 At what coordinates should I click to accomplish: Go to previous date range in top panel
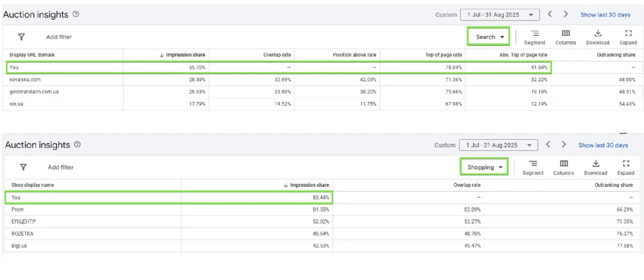click(x=550, y=14)
